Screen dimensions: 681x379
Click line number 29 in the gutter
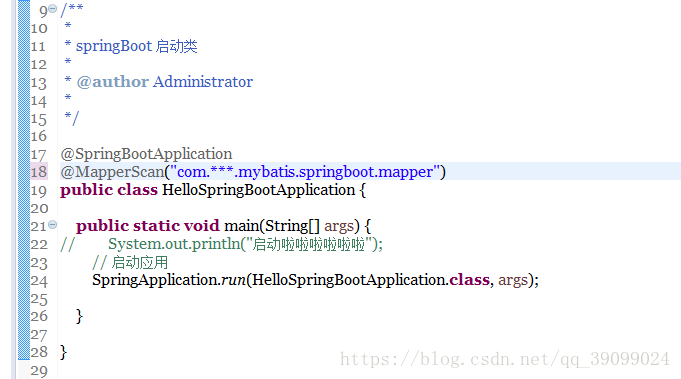39,371
